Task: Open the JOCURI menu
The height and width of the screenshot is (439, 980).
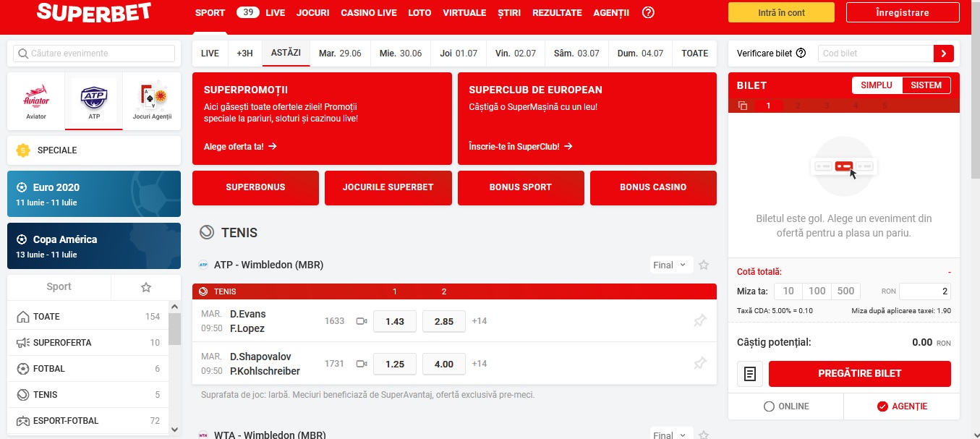Action: pos(313,13)
